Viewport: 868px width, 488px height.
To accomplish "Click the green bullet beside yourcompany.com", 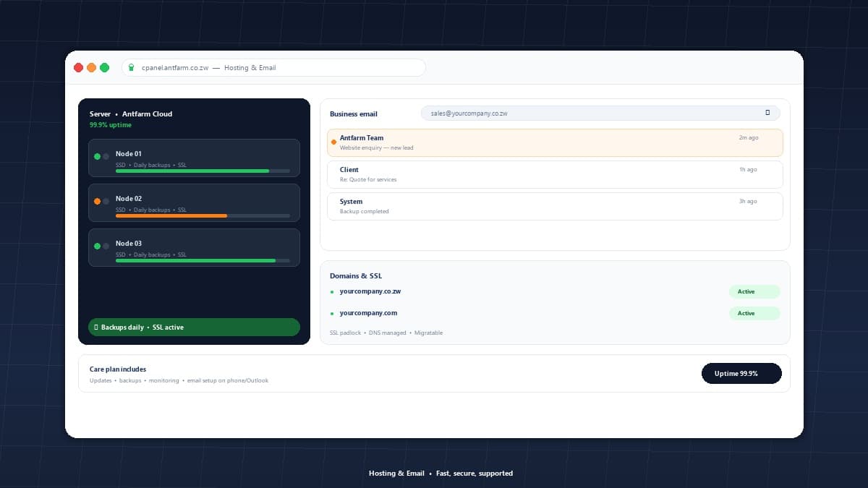I will (332, 314).
